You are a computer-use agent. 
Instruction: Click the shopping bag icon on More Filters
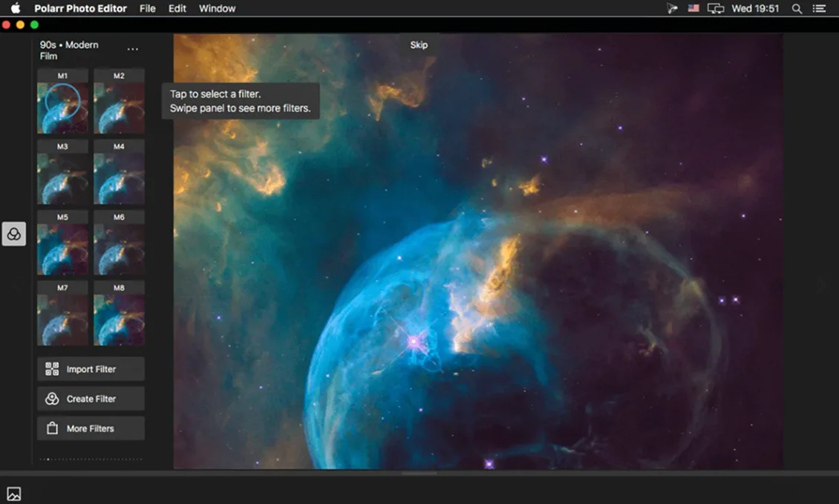tap(52, 428)
